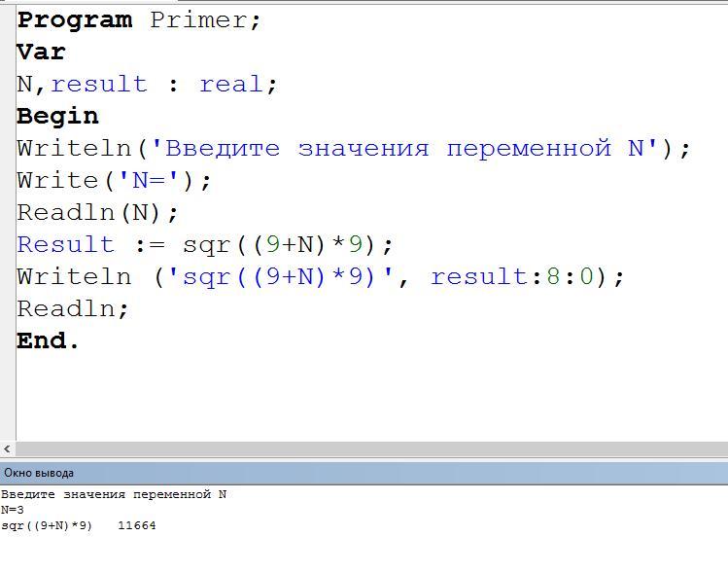
Task: Click the standalone 'Readln;' statement
Action: pyautogui.click(x=73, y=308)
